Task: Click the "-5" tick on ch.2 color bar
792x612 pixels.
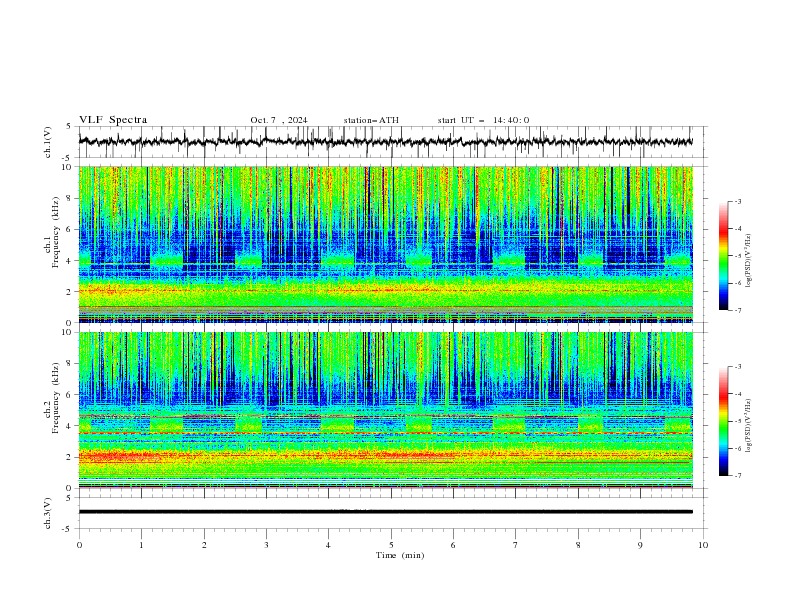Action: coord(737,421)
